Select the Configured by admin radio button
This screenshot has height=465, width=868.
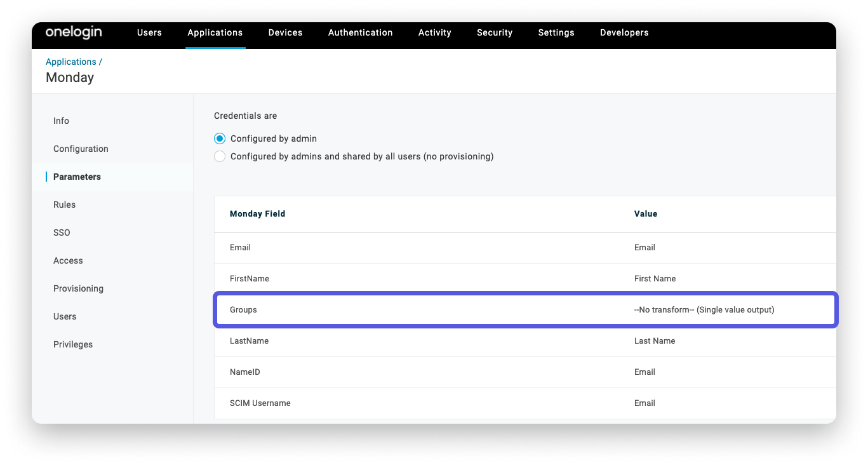point(220,138)
